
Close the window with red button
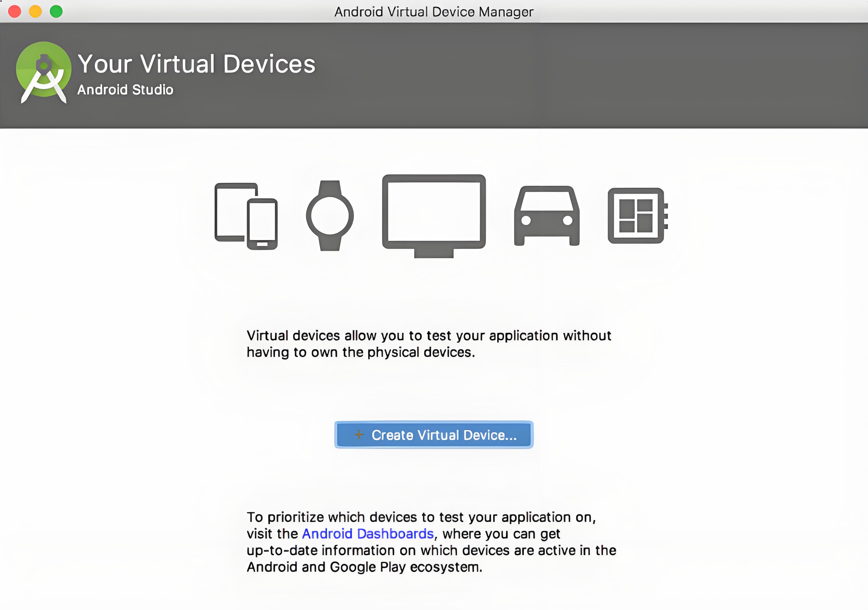(x=15, y=11)
